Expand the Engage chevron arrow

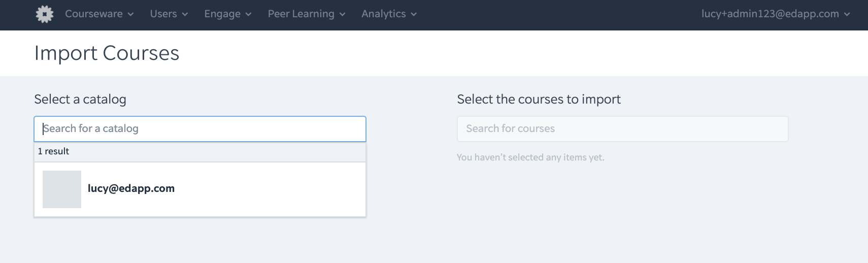[x=248, y=15]
